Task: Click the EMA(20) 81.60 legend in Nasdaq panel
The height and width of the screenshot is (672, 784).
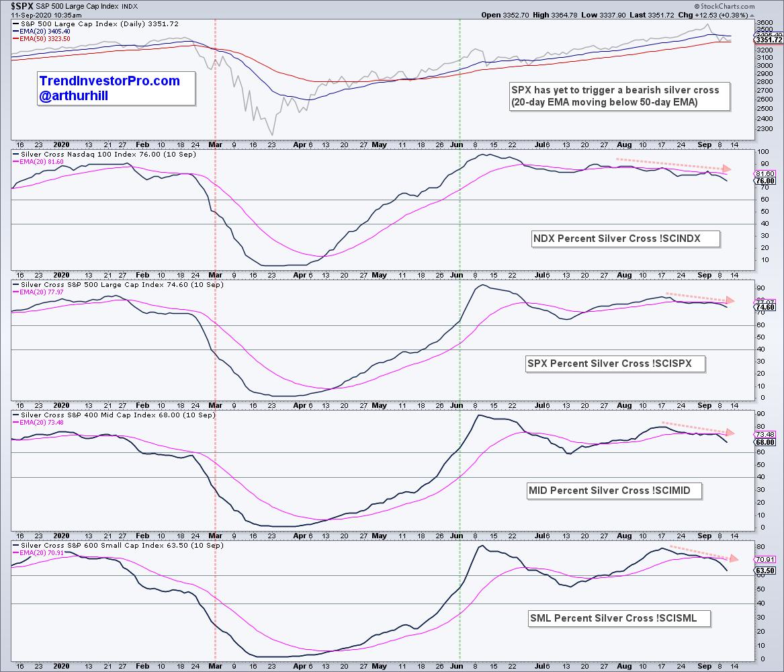Action: (x=38, y=162)
